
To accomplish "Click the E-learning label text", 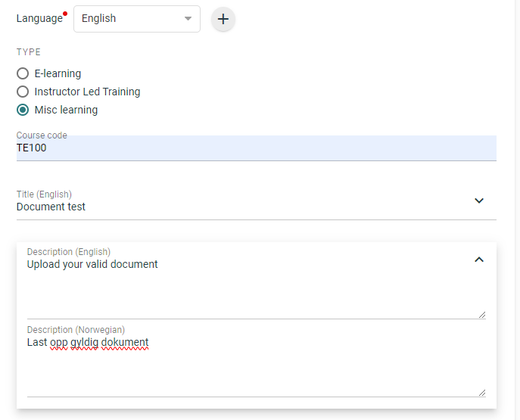I will click(x=58, y=73).
